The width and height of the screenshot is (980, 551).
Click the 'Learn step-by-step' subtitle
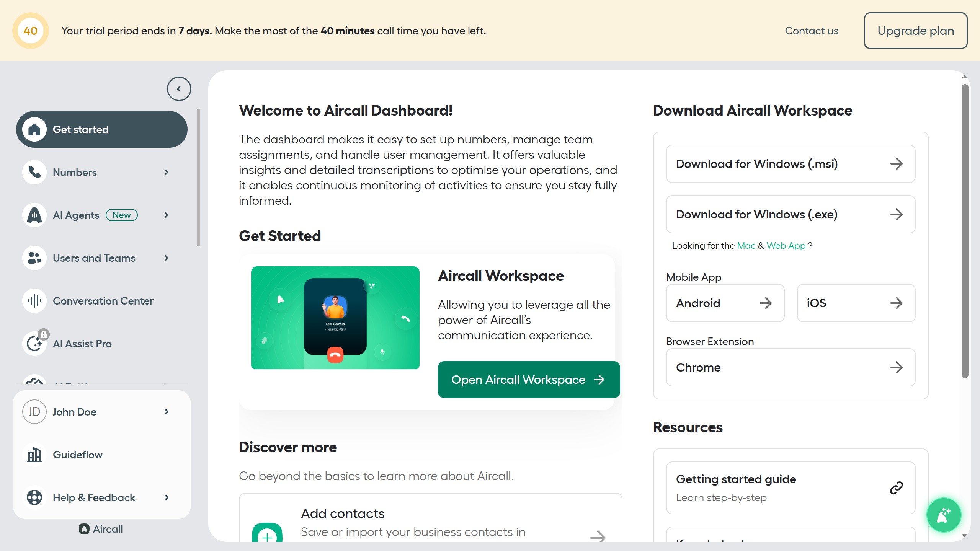721,498
